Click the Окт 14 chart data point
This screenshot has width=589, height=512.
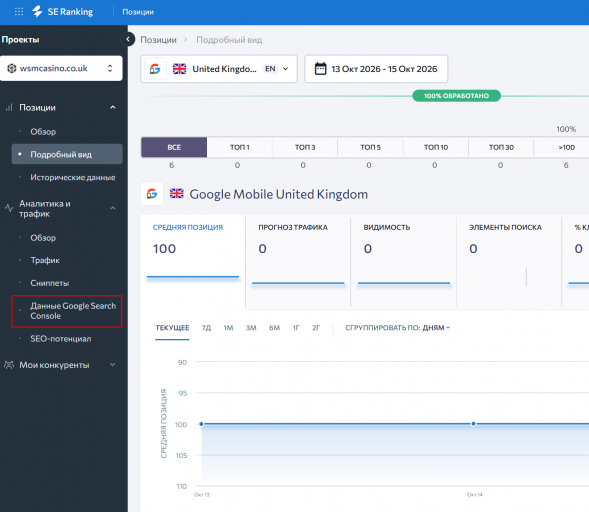473,424
